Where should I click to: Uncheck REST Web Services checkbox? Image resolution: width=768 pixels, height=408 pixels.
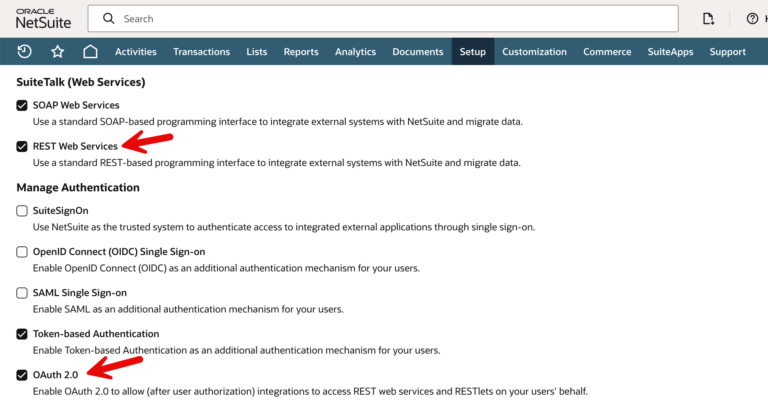tap(22, 146)
